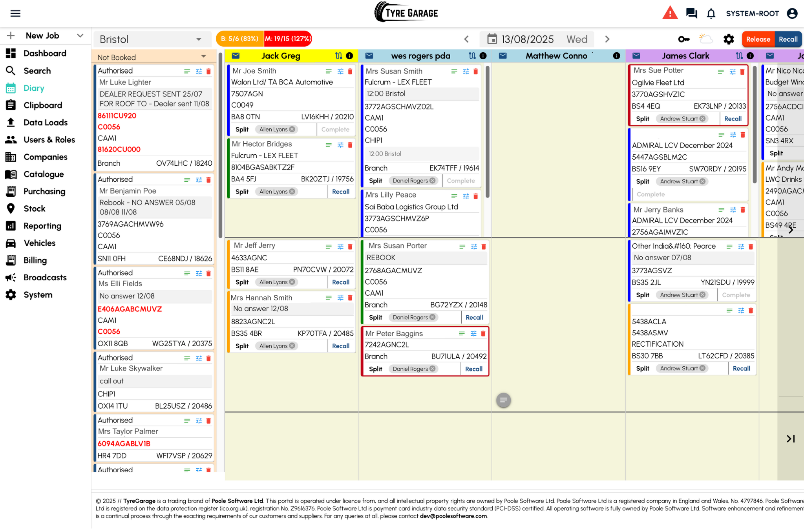Open Dashboard in sidebar

tap(45, 53)
